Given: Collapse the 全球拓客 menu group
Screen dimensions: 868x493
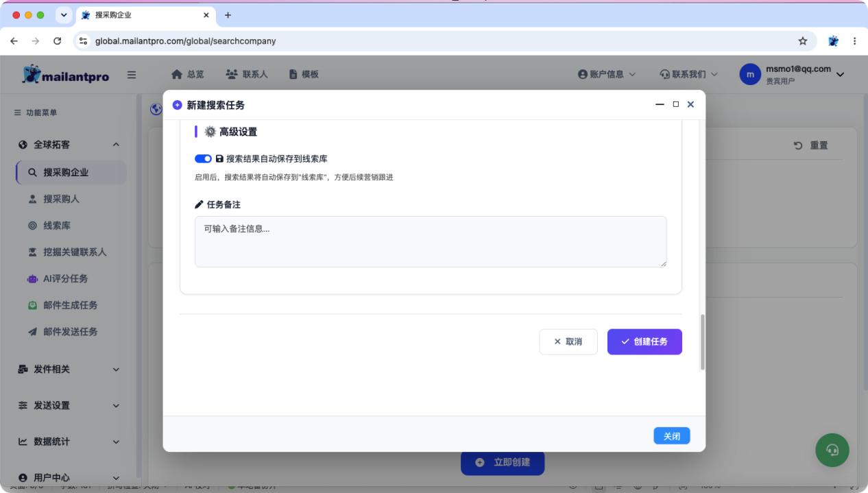Looking at the screenshot, I should [69, 145].
